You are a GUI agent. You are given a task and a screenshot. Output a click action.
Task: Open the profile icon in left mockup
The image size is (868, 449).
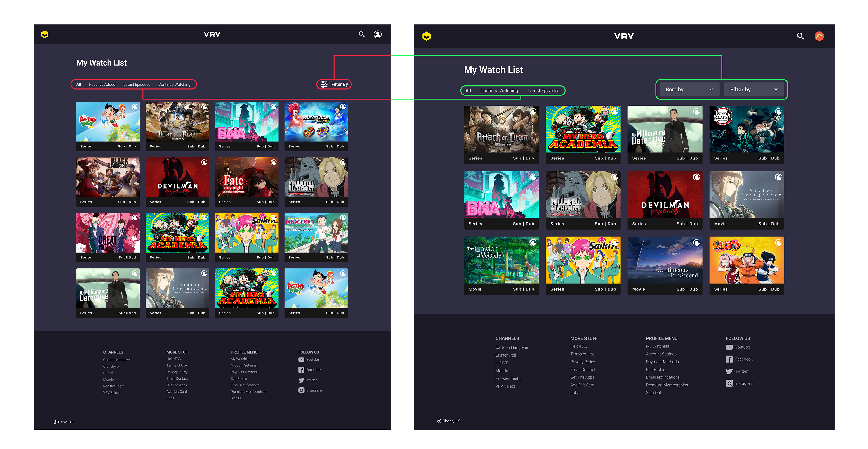[x=378, y=34]
